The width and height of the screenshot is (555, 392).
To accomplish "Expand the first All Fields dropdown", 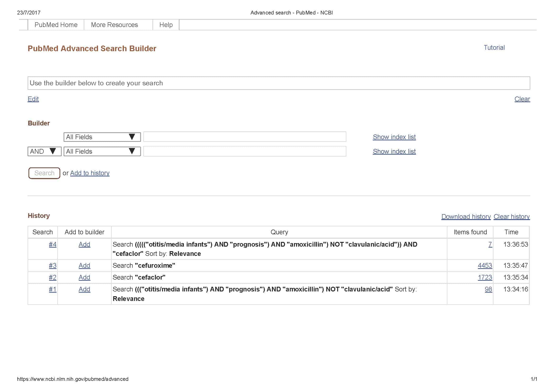I will [102, 137].
